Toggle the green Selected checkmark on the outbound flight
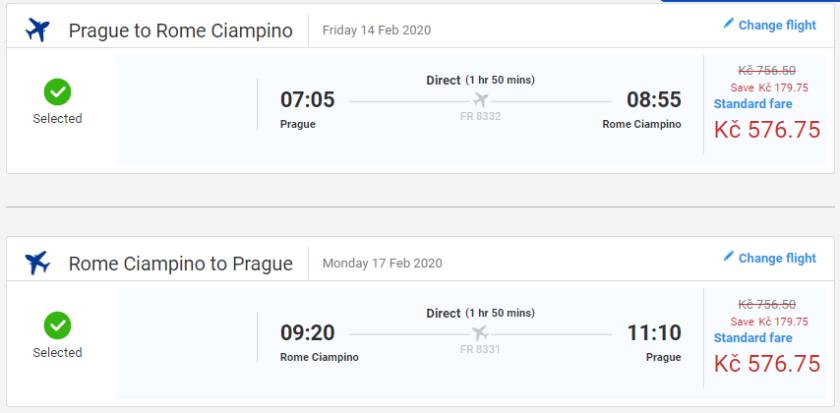This screenshot has height=413, width=840. click(x=57, y=93)
